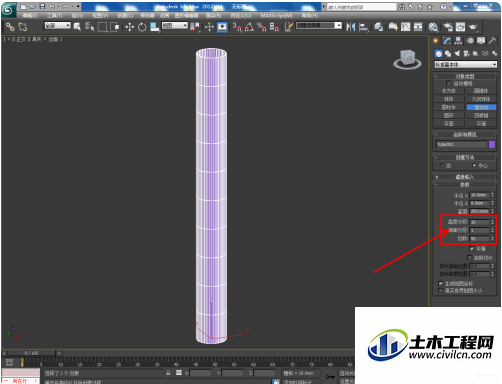Open the MAXScript menu
This screenshot has height=384, width=502.
point(276,16)
